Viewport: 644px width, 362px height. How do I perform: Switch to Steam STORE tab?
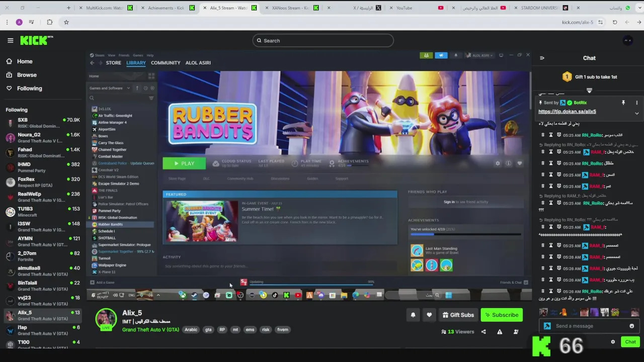click(113, 63)
